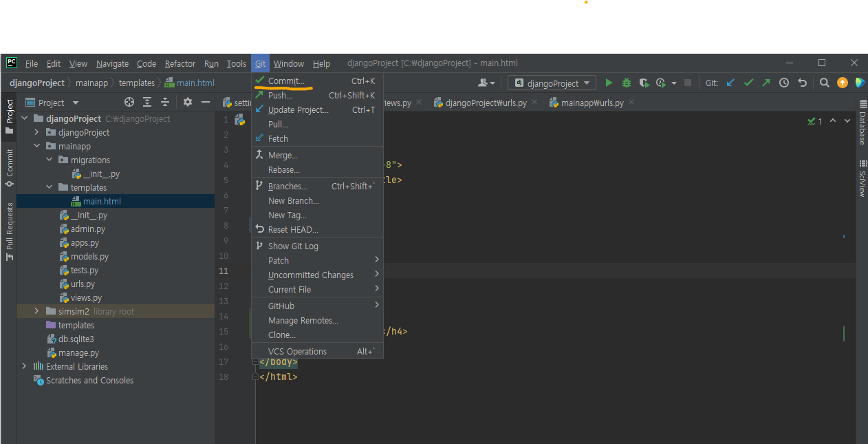This screenshot has height=444, width=868.
Task: Choose Push... from the Git menu
Action: [x=317, y=95]
